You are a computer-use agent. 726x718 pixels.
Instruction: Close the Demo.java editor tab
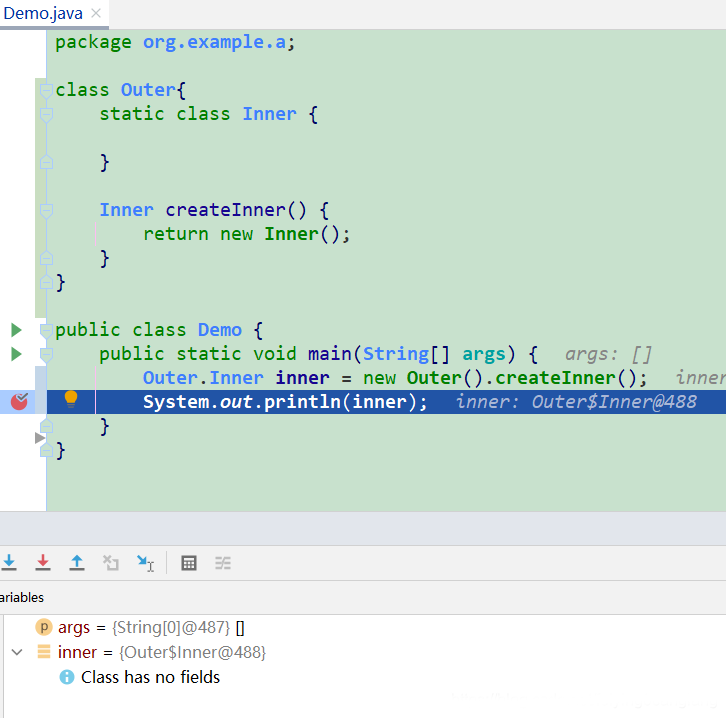click(x=96, y=13)
